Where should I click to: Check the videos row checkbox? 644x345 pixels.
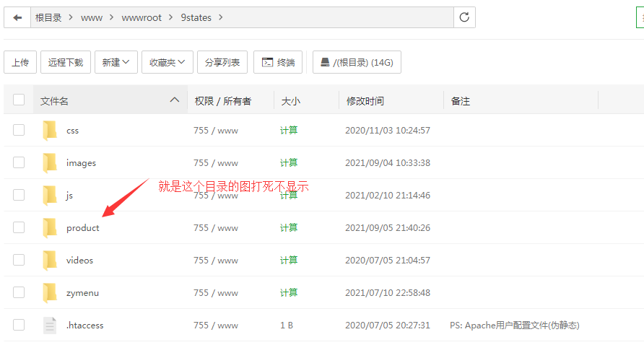[19, 260]
